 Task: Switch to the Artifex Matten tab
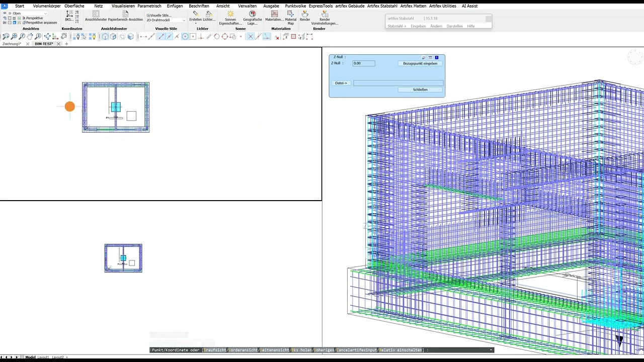pyautogui.click(x=413, y=6)
